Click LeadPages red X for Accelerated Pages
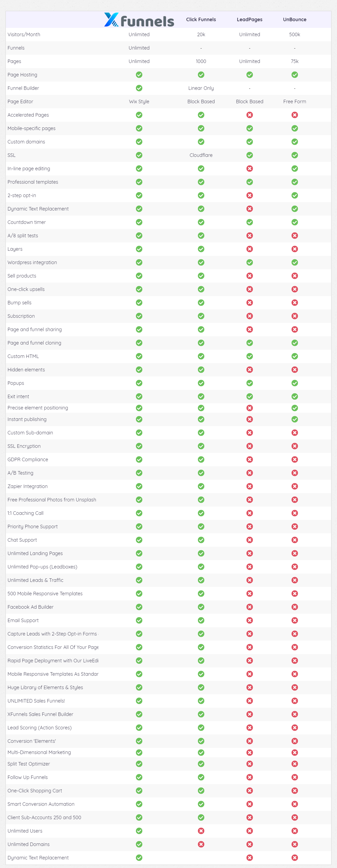This screenshot has width=337, height=868. click(x=249, y=115)
